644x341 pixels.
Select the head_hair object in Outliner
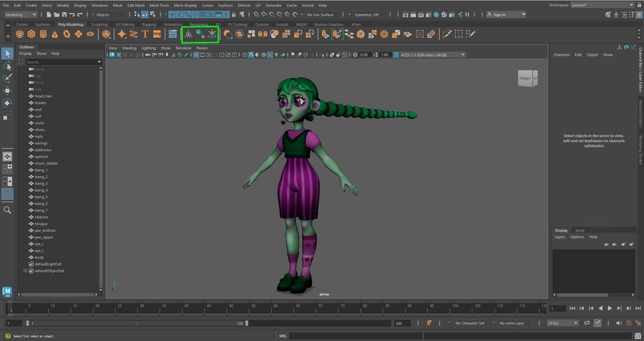point(44,95)
